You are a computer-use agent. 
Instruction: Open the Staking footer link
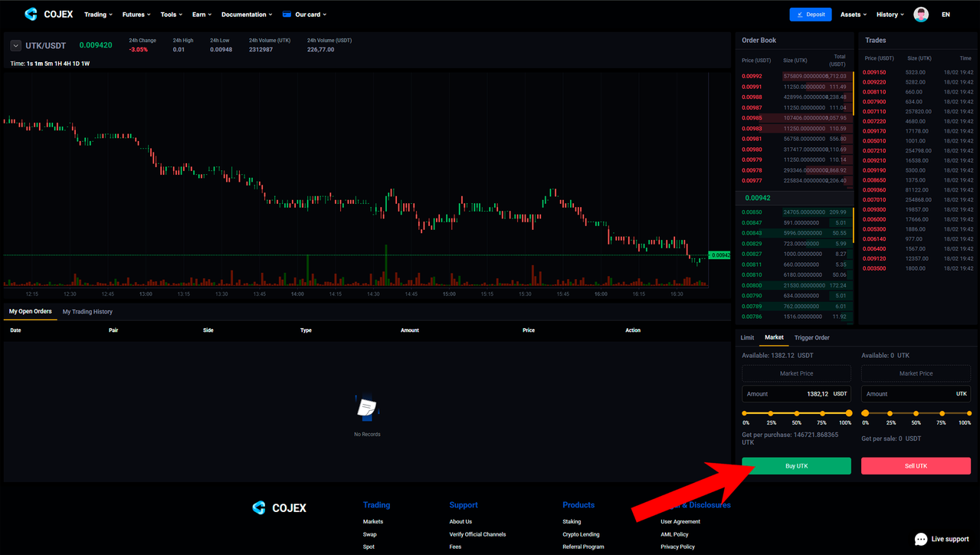572,521
